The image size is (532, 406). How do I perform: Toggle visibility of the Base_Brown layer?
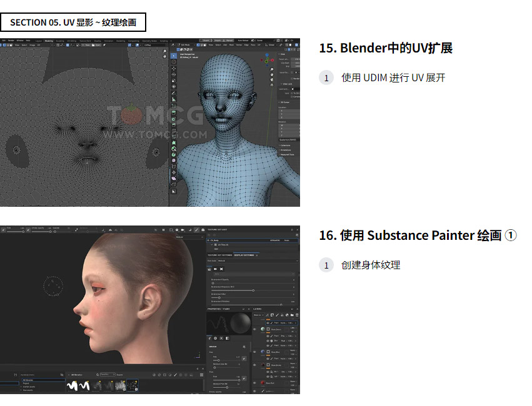(x=254, y=365)
